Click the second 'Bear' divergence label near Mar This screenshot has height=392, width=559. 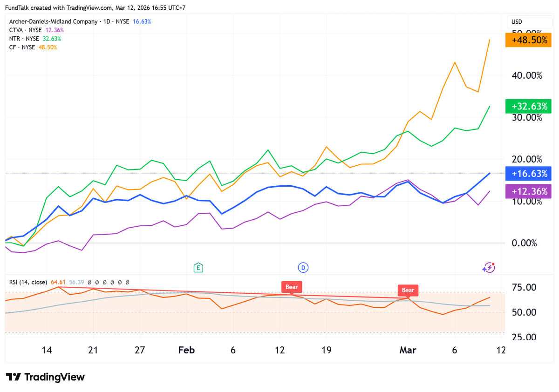point(408,290)
